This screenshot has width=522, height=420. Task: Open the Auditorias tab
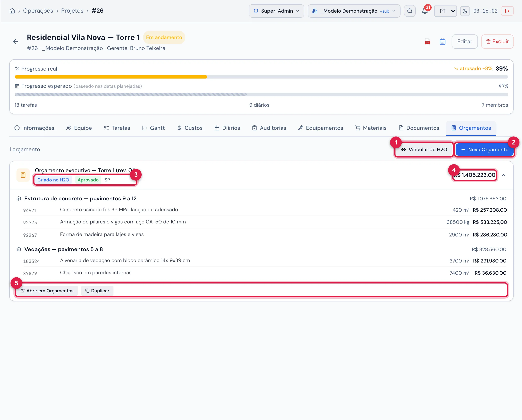tap(269, 128)
